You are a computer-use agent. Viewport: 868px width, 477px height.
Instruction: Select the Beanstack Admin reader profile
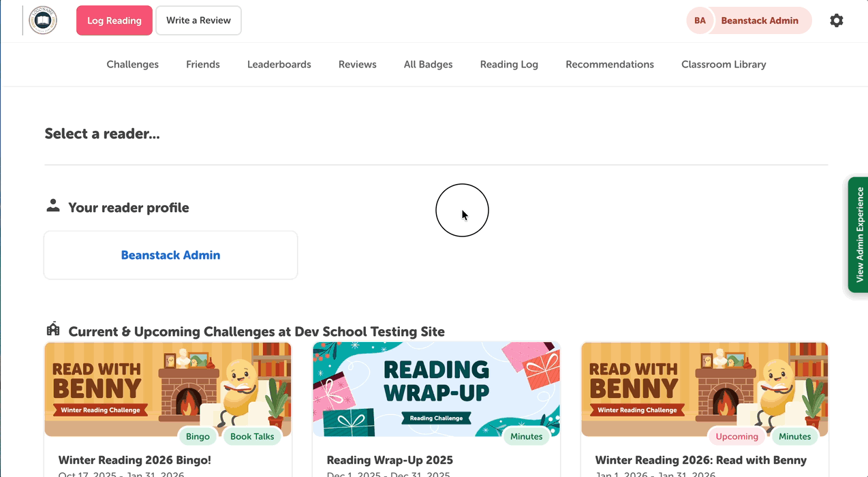point(170,256)
